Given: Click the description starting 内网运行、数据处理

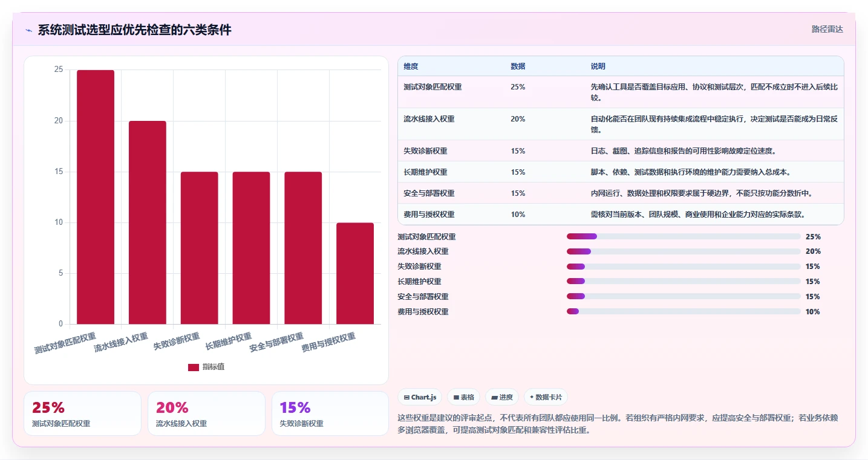Looking at the screenshot, I should tap(701, 193).
